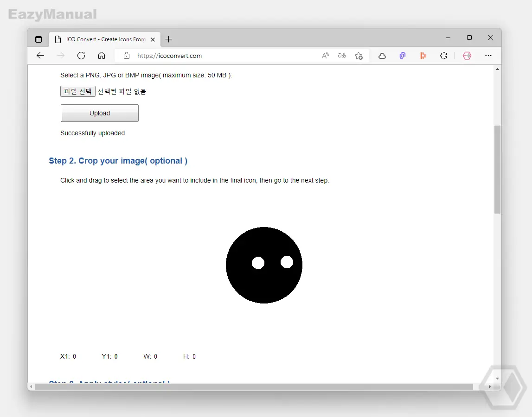Viewport: 532px width, 417px height.
Task: Click the X1: 0 coordinate value
Action: click(68, 356)
